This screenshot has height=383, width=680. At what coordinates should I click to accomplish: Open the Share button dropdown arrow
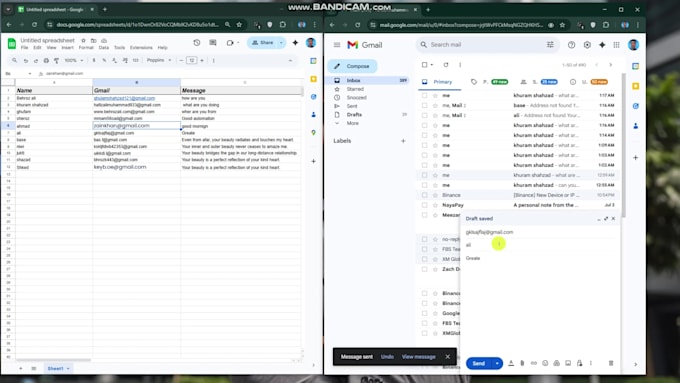coord(281,43)
